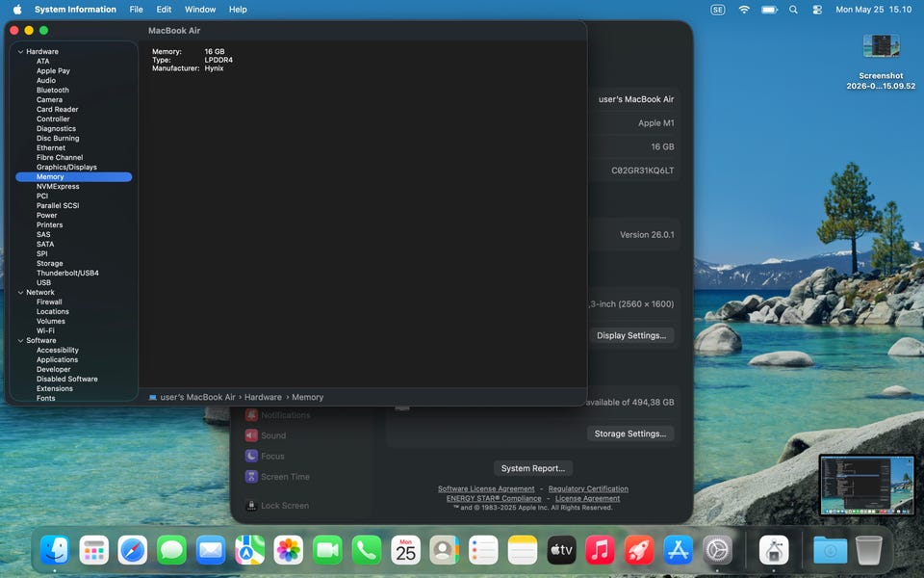The height and width of the screenshot is (578, 924).
Task: Select Applications under Software
Action: point(57,359)
